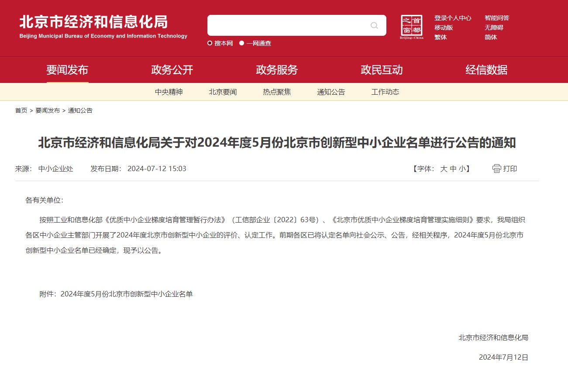
Task: Select the 搜本网 radio button
Action: (210, 43)
